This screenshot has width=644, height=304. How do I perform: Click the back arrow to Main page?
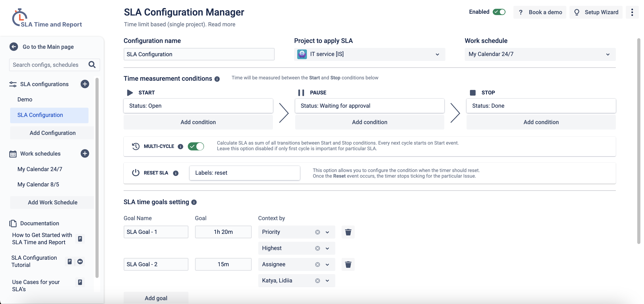14,47
